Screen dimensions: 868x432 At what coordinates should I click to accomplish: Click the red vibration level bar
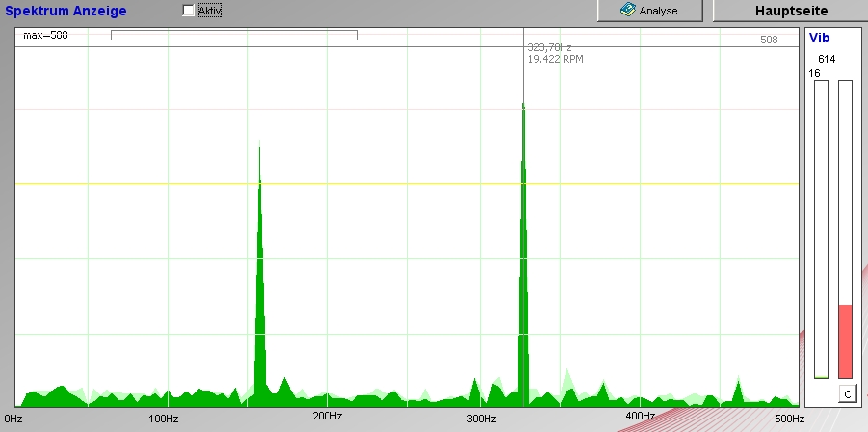coord(845,340)
